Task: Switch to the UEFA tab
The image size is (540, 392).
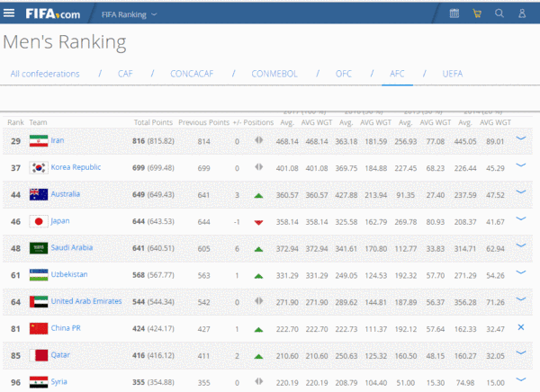Action: click(x=453, y=74)
